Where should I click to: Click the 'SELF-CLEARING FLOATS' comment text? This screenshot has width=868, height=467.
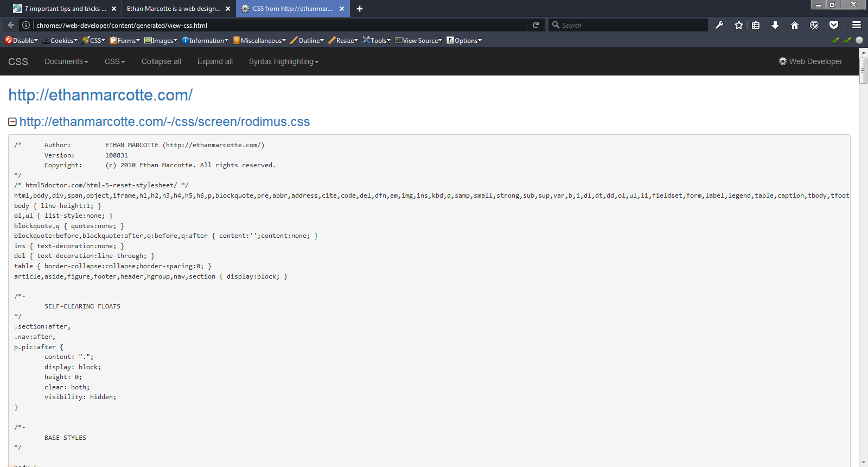(x=82, y=306)
